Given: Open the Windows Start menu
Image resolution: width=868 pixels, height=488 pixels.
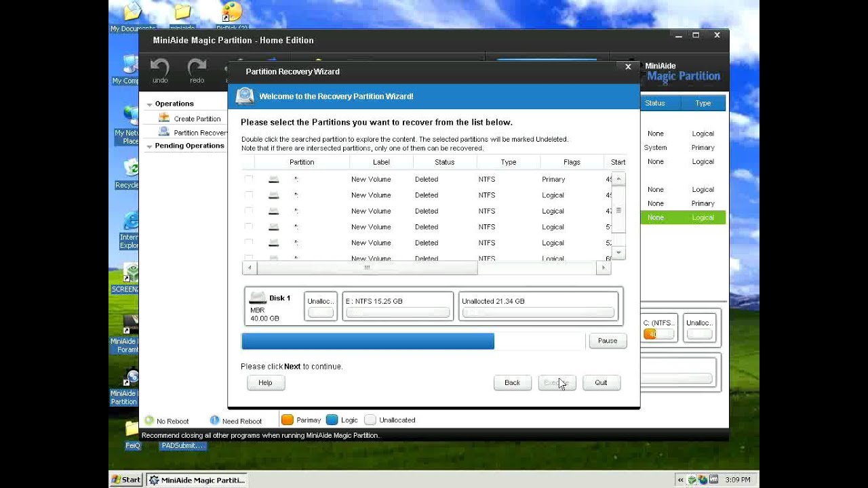Looking at the screenshot, I should point(127,480).
